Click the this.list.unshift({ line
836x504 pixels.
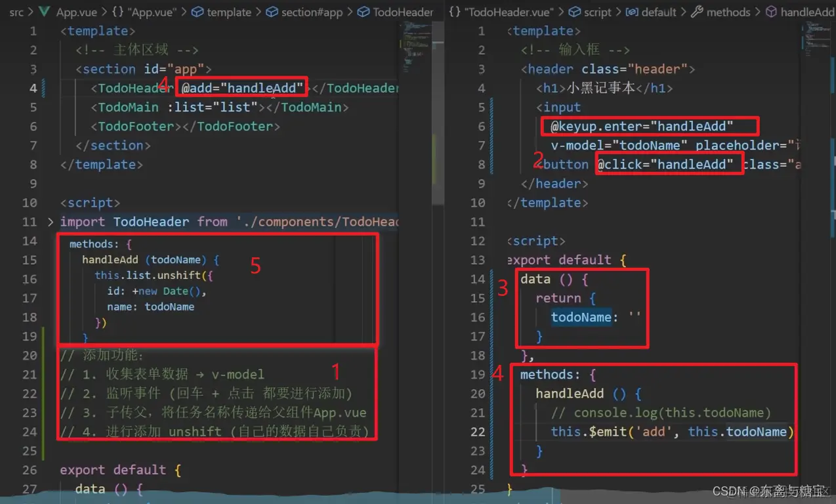pyautogui.click(x=154, y=276)
